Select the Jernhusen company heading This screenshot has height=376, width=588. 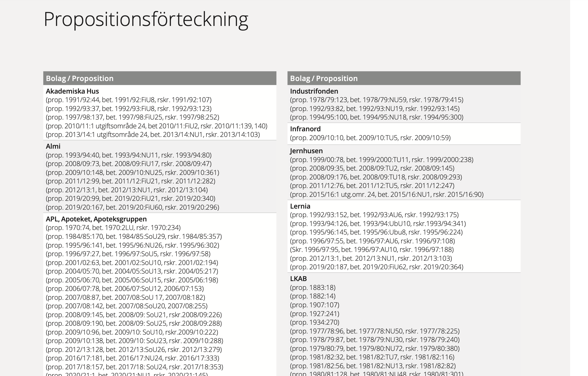306,151
